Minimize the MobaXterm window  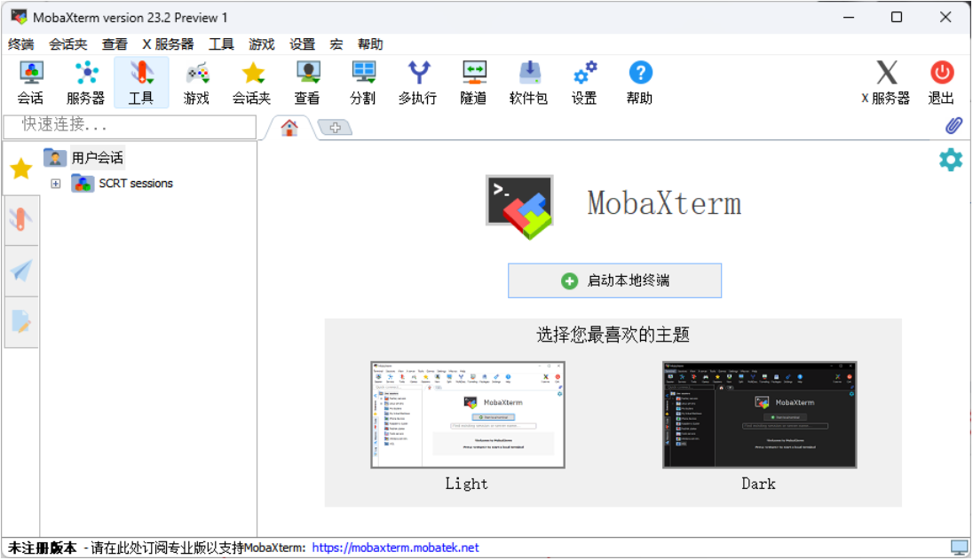coord(849,18)
